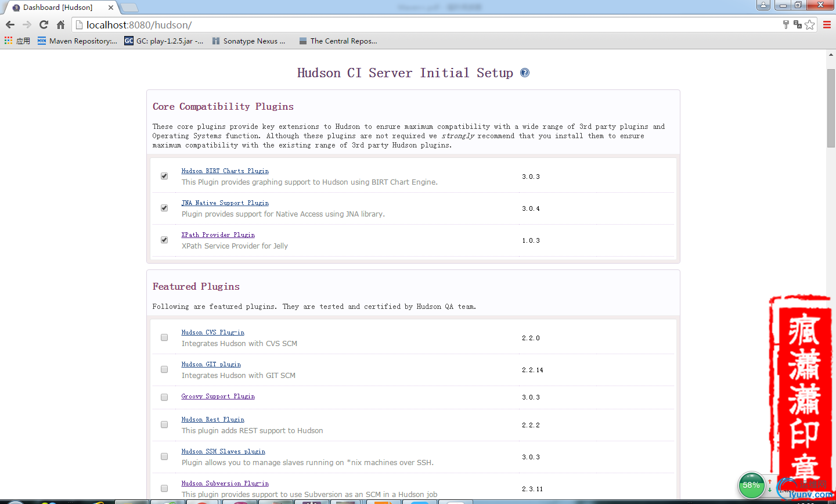Open the Hudson BIRT Charts Plugin link

pos(225,171)
